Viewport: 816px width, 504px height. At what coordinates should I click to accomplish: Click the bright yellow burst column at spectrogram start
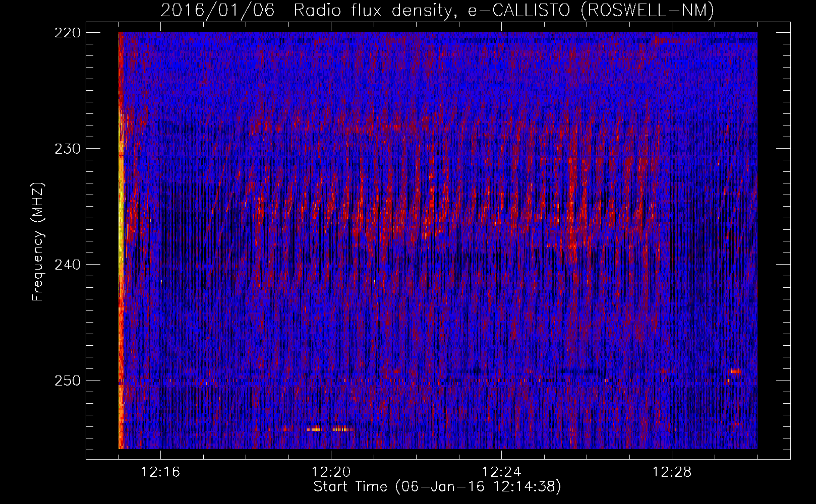click(121, 240)
